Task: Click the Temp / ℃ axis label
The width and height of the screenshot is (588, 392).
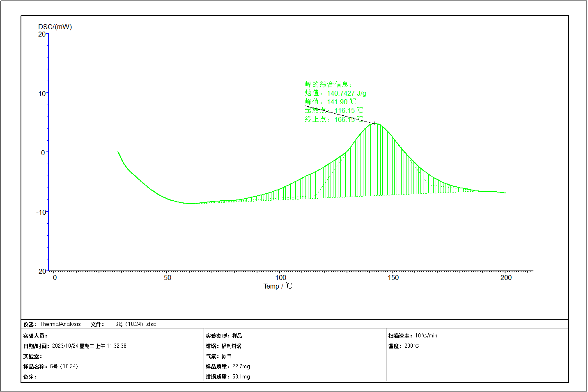Action: click(278, 286)
